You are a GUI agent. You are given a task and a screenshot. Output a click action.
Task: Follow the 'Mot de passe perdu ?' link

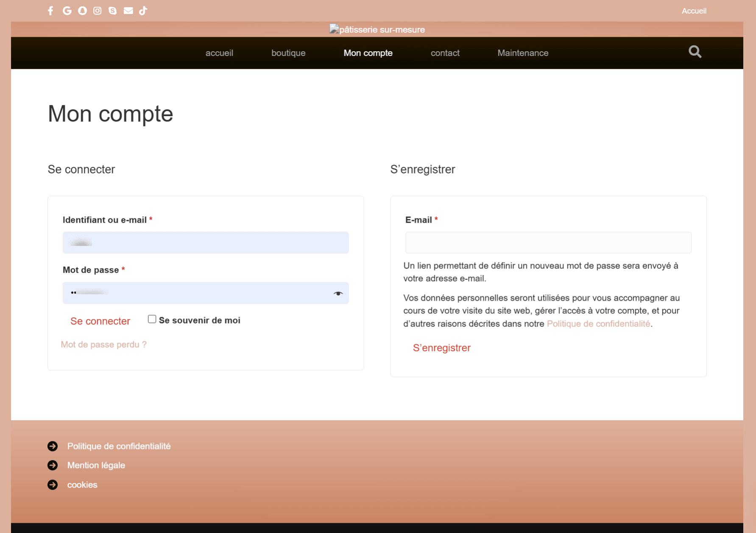[x=103, y=344]
